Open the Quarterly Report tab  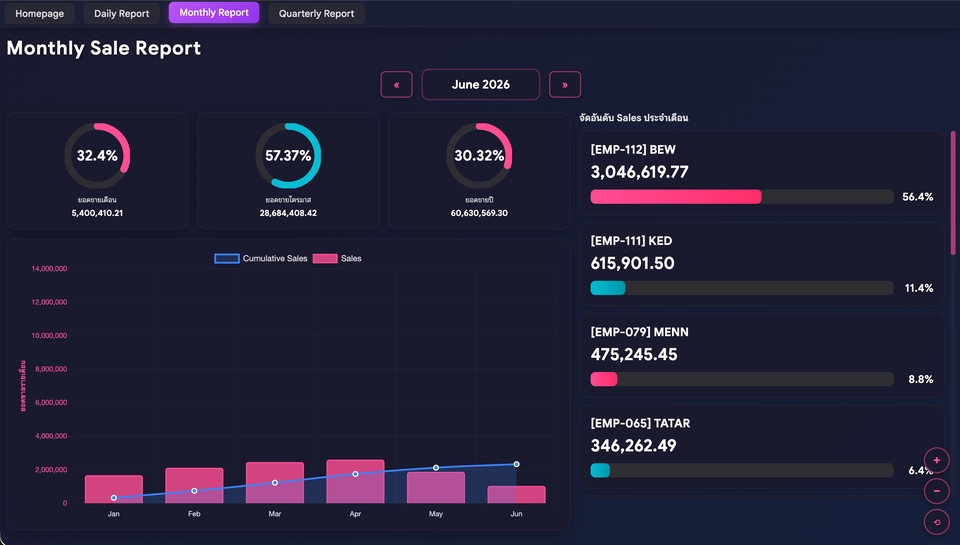pos(317,13)
